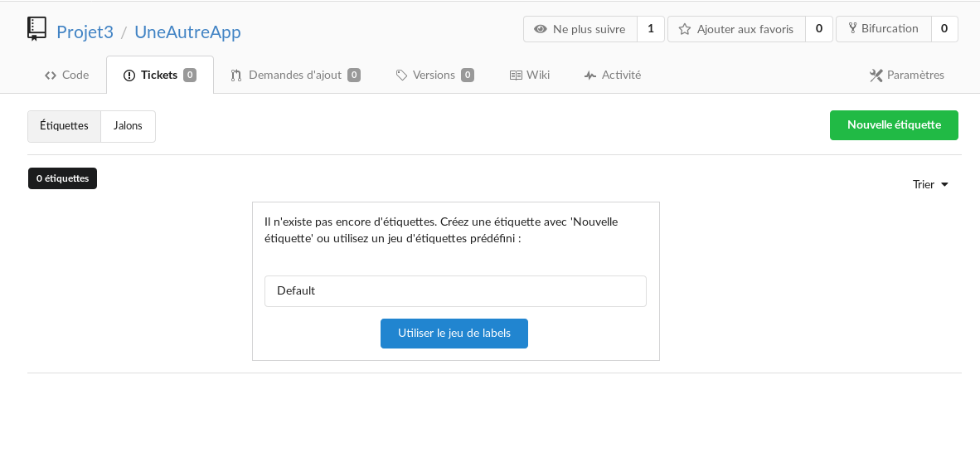Viewport: 980px width, 463px height.
Task: Open the UneAutreApp repository link
Action: 187,32
